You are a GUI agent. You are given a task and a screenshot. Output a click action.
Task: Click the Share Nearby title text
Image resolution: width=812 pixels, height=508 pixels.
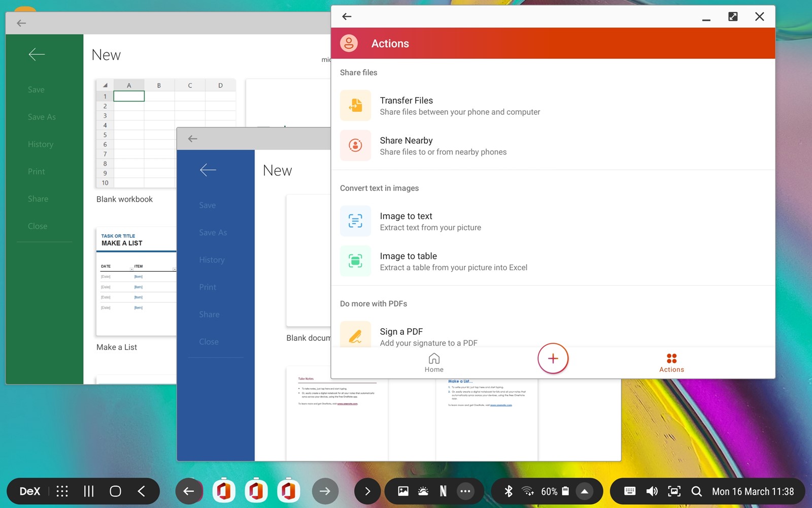(x=406, y=141)
